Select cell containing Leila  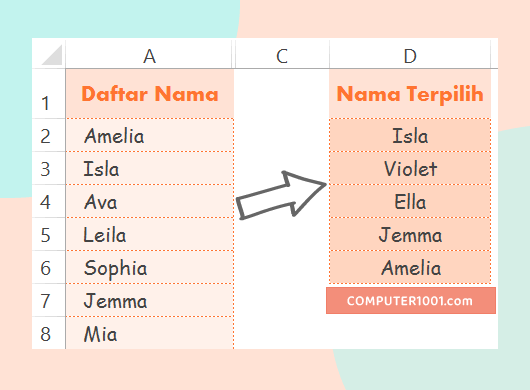150,235
